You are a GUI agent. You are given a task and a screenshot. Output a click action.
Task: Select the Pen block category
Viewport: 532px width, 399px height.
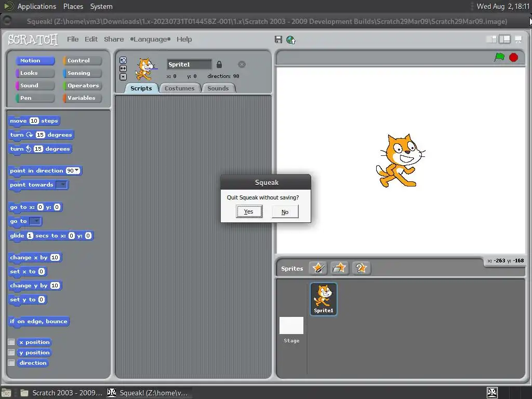coord(35,98)
